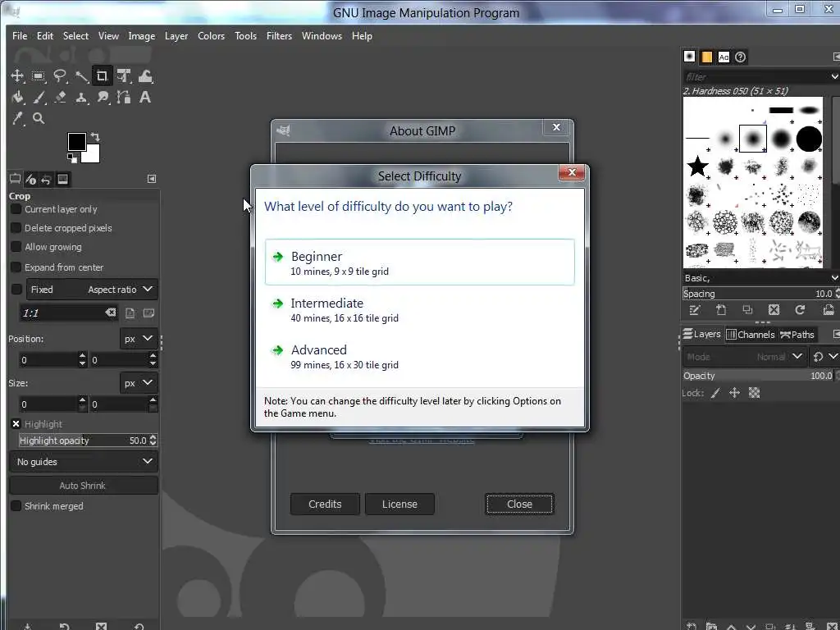Click the Delete brush icon

[x=774, y=309]
